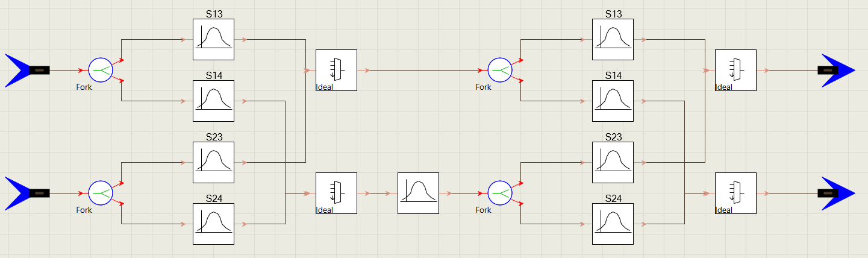Click "Ideal" label on multiplexer before unlabeled filter
868x258 pixels.
(325, 210)
